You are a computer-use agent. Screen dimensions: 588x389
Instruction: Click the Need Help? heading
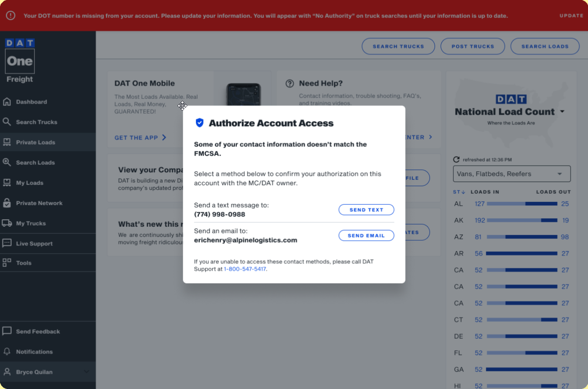click(321, 83)
